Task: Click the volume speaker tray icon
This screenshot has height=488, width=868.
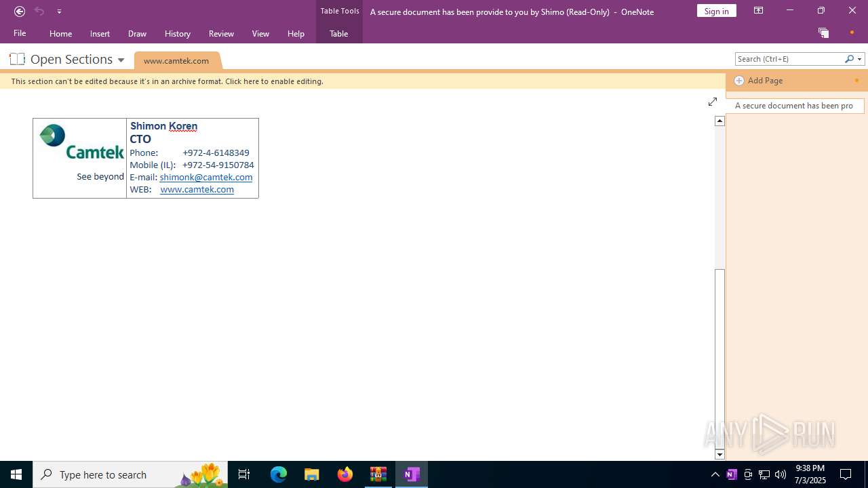Action: coord(781,474)
